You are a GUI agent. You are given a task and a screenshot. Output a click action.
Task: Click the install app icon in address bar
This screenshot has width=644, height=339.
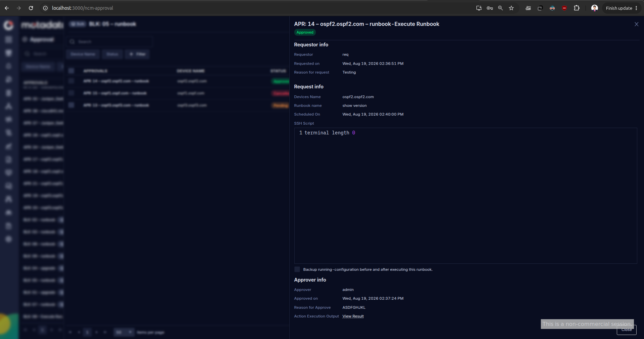click(479, 8)
